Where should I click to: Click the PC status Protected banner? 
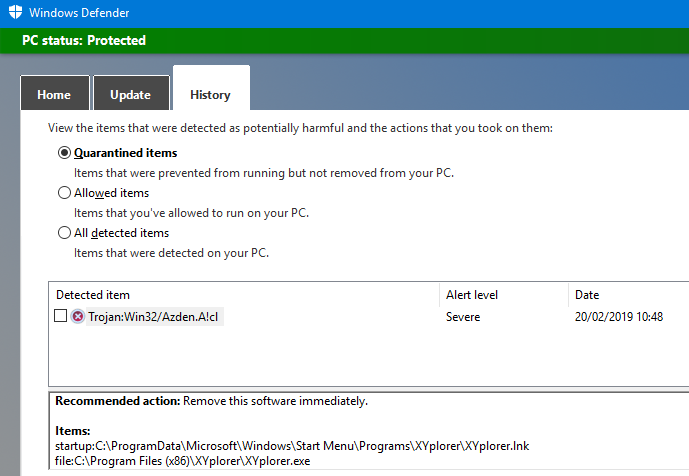coord(84,41)
